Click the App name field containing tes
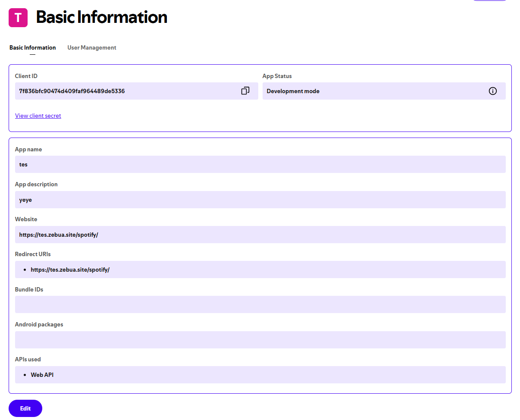The height and width of the screenshot is (420, 520). (x=260, y=164)
